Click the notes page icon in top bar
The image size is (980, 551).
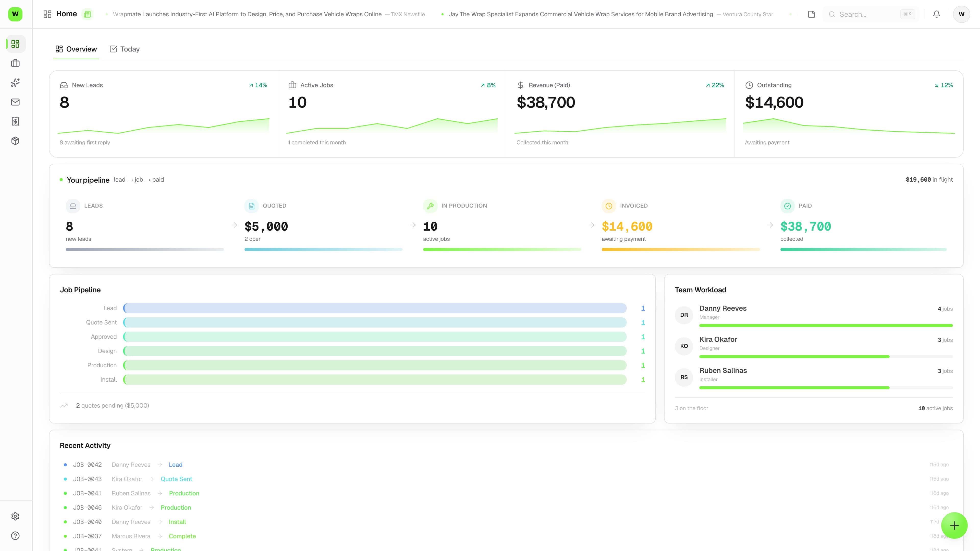click(x=812, y=14)
